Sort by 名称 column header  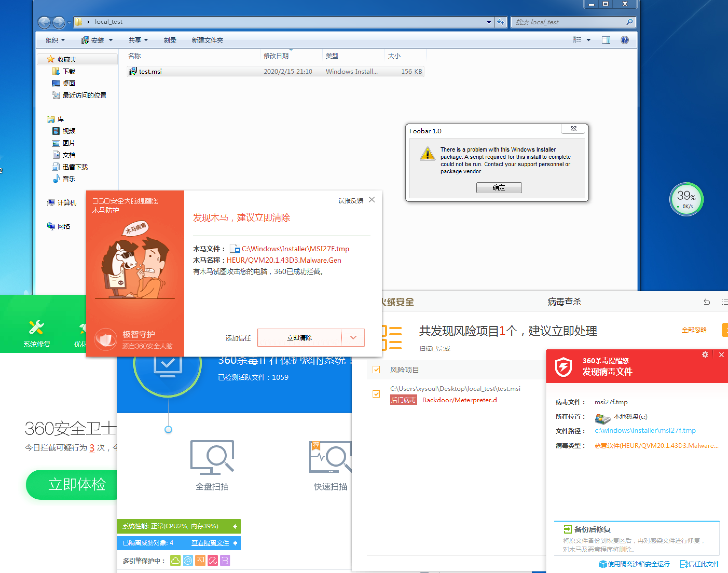[x=134, y=56]
